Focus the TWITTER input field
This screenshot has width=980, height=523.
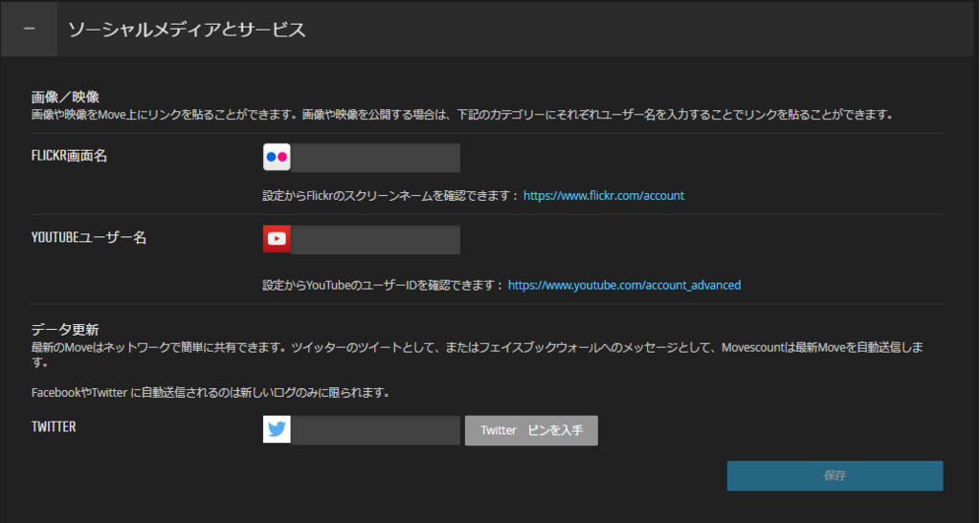click(375, 430)
